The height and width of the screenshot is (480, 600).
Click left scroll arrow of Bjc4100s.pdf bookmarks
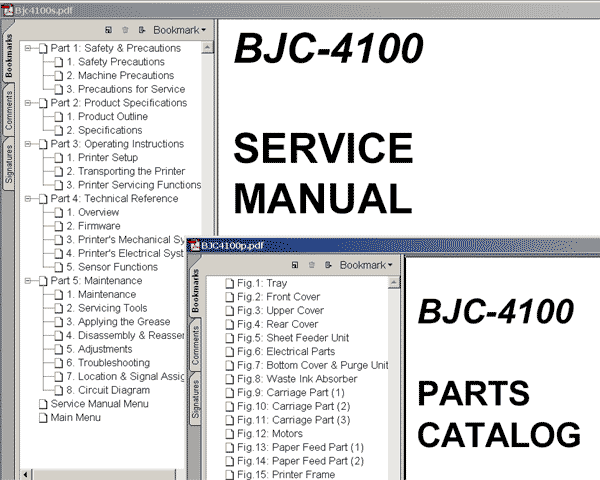26,474
